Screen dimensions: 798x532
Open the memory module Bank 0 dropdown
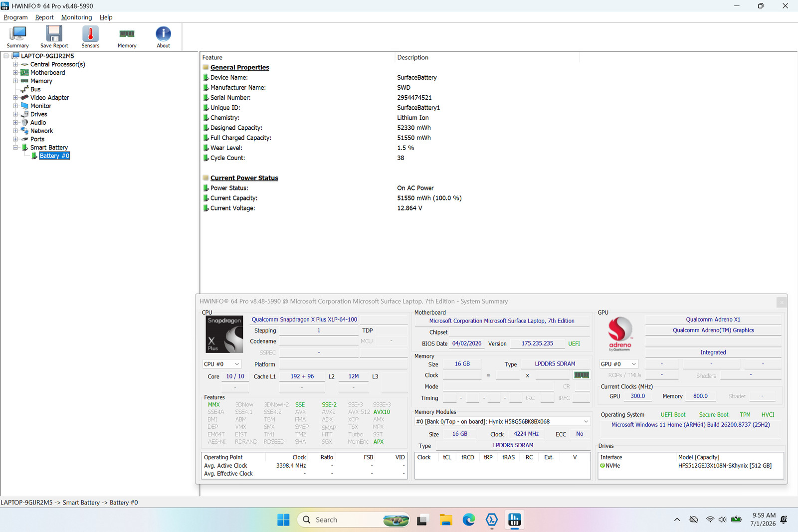[502, 421]
